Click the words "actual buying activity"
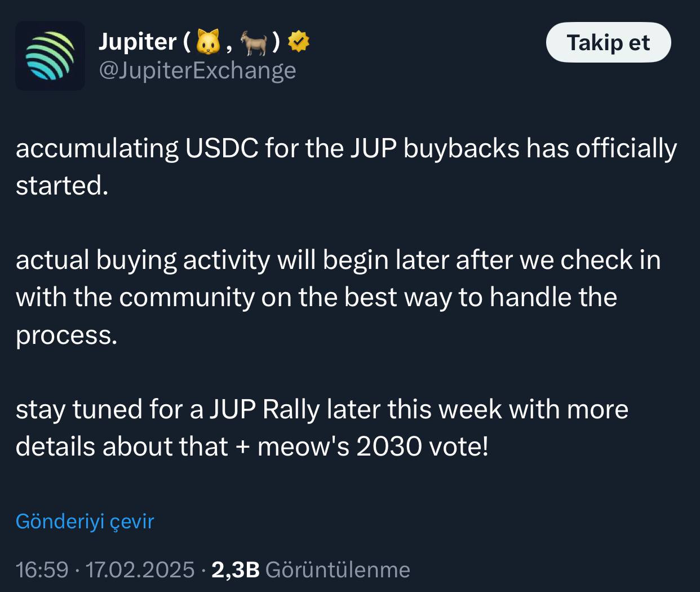 click(143, 260)
